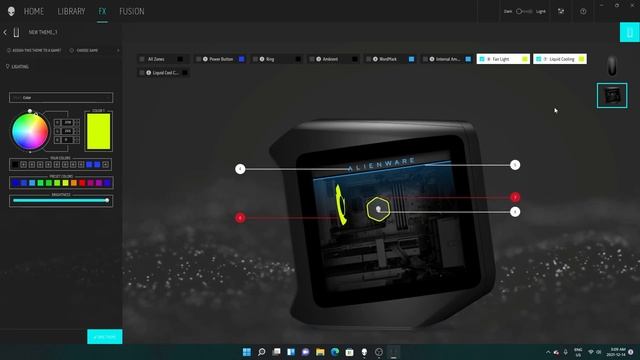This screenshot has width=640, height=360.
Task: Click last plus slot in Your Colors
Action: pos(106,164)
